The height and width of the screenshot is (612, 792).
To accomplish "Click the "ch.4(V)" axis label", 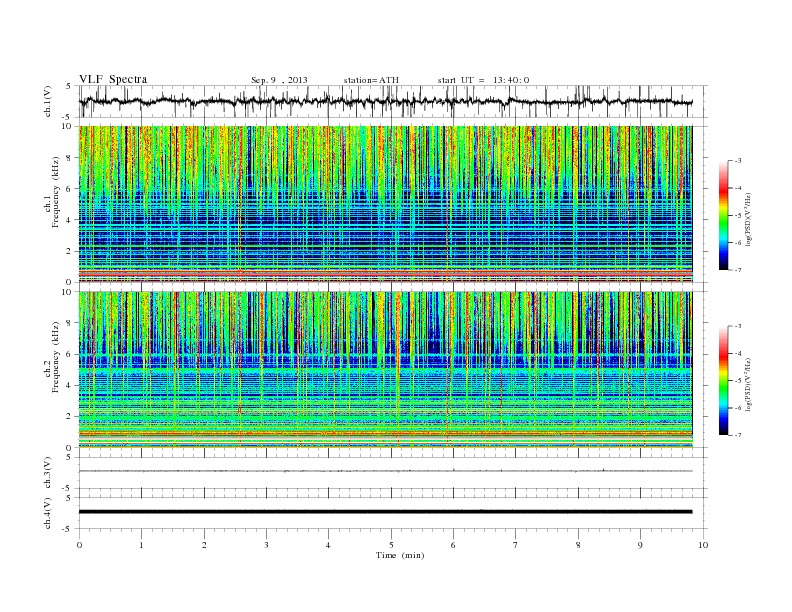I will (x=48, y=515).
